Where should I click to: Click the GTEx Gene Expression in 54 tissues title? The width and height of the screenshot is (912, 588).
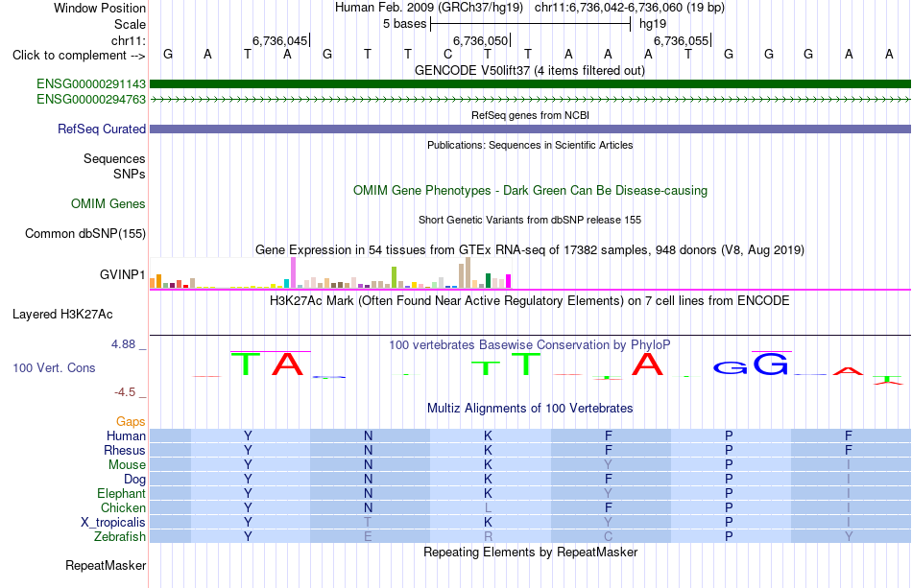pyautogui.click(x=530, y=249)
